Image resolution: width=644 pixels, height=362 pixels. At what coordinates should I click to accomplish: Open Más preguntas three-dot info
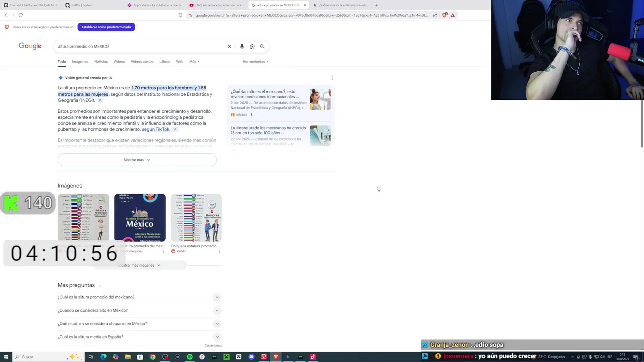[100, 285]
